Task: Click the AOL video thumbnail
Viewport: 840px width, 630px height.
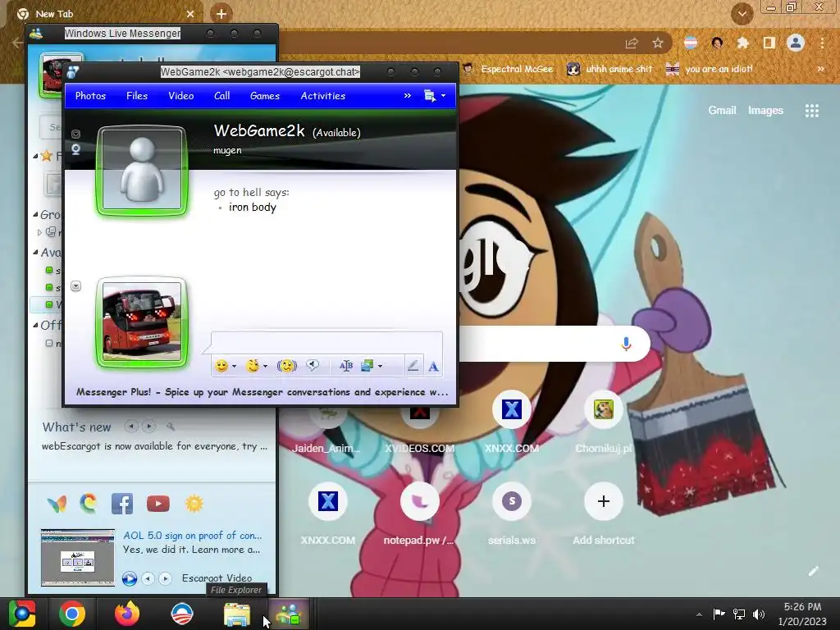Action: [78, 558]
